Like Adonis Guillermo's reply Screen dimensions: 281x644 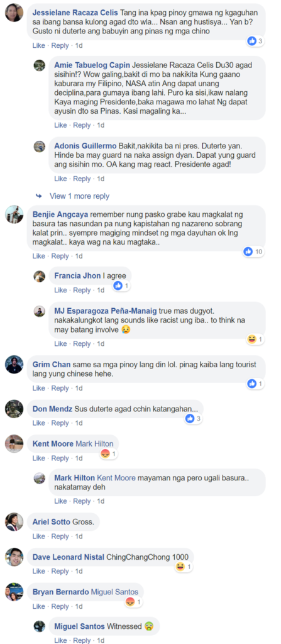(x=60, y=179)
